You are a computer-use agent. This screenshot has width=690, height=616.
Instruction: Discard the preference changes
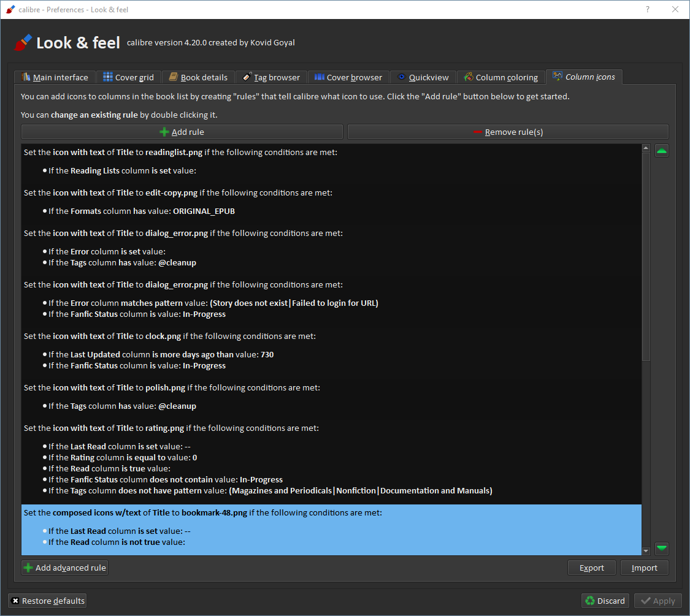[x=605, y=601]
